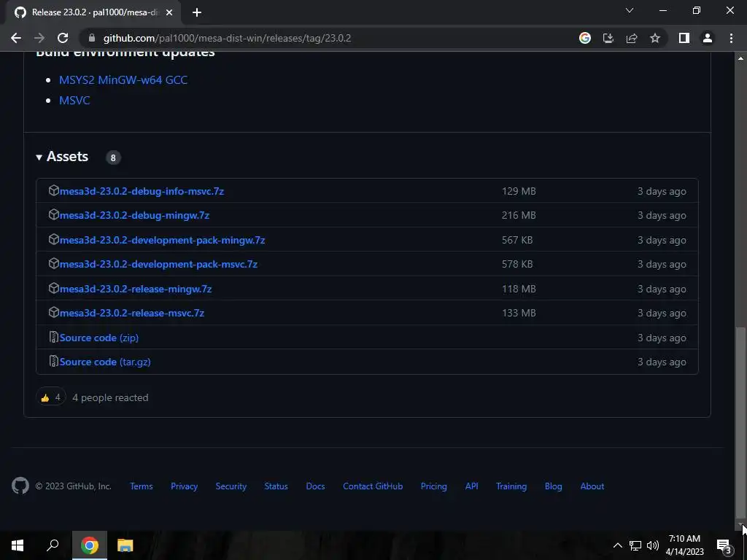Open the Contact GitHub footer link
Viewport: 747px width, 560px height.
coord(373,486)
